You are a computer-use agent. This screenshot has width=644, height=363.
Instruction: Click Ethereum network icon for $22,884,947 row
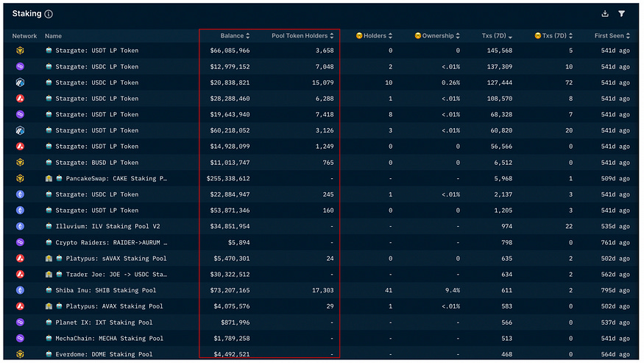(20, 194)
